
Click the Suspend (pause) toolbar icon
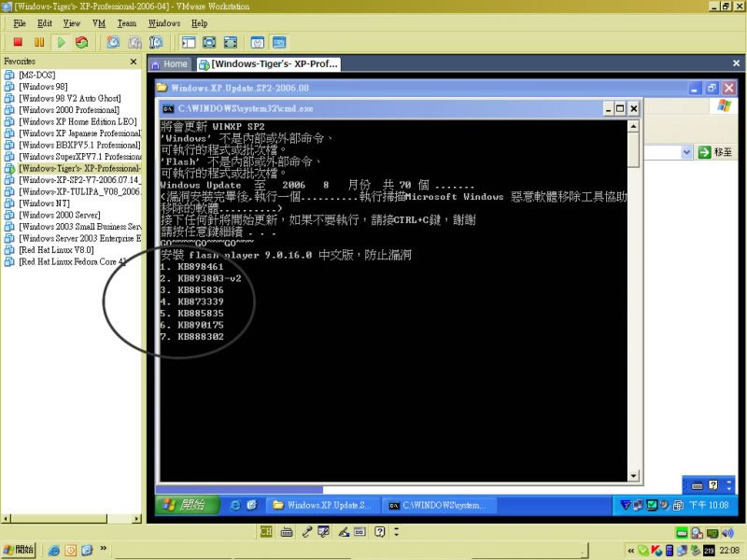click(x=39, y=42)
